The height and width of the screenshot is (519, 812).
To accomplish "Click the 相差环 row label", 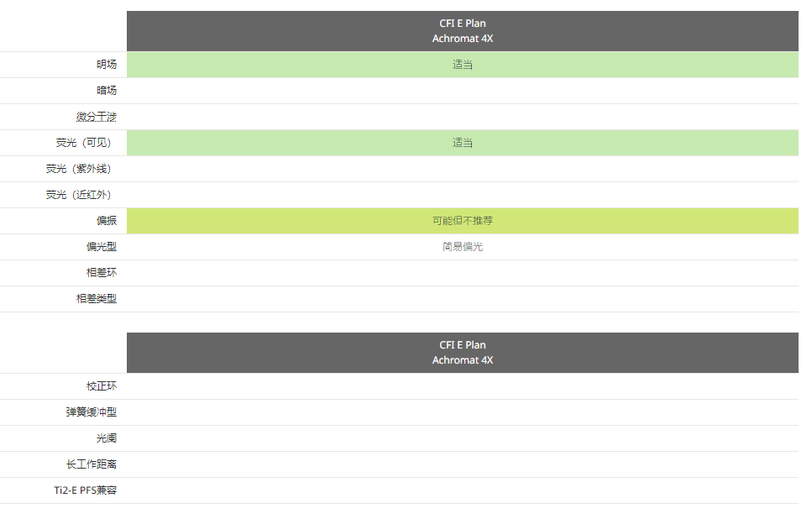I will coord(101,273).
